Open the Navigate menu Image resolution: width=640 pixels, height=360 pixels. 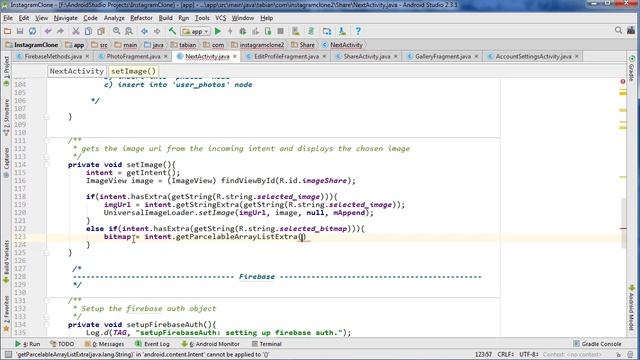65,18
